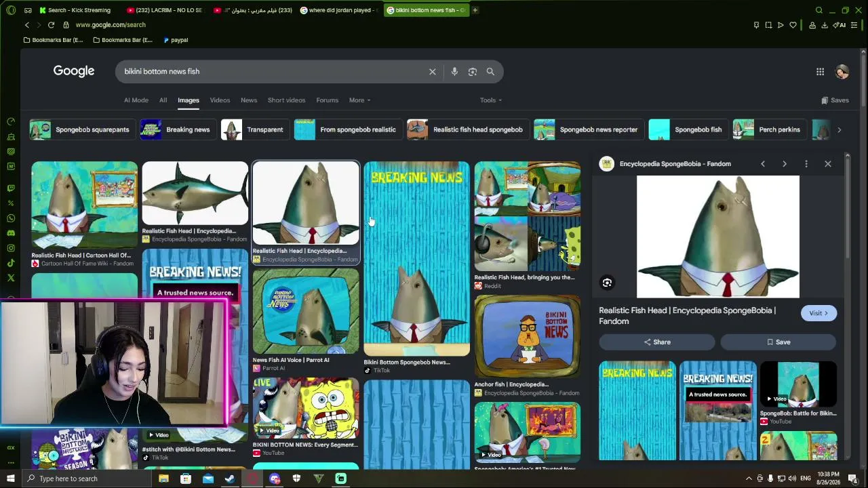
Task: Open the Opera main menu logo
Action: click(9, 10)
